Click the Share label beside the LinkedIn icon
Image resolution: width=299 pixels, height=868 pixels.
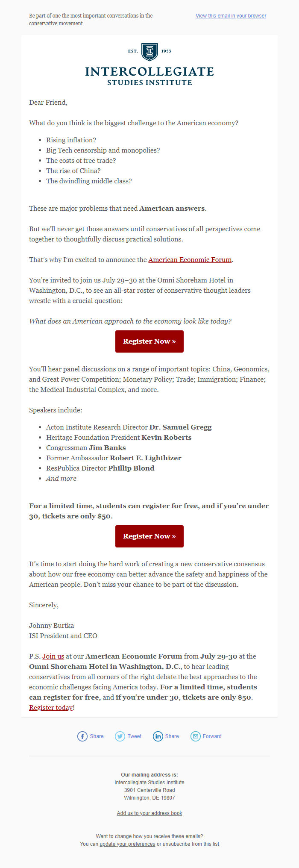pyautogui.click(x=173, y=736)
